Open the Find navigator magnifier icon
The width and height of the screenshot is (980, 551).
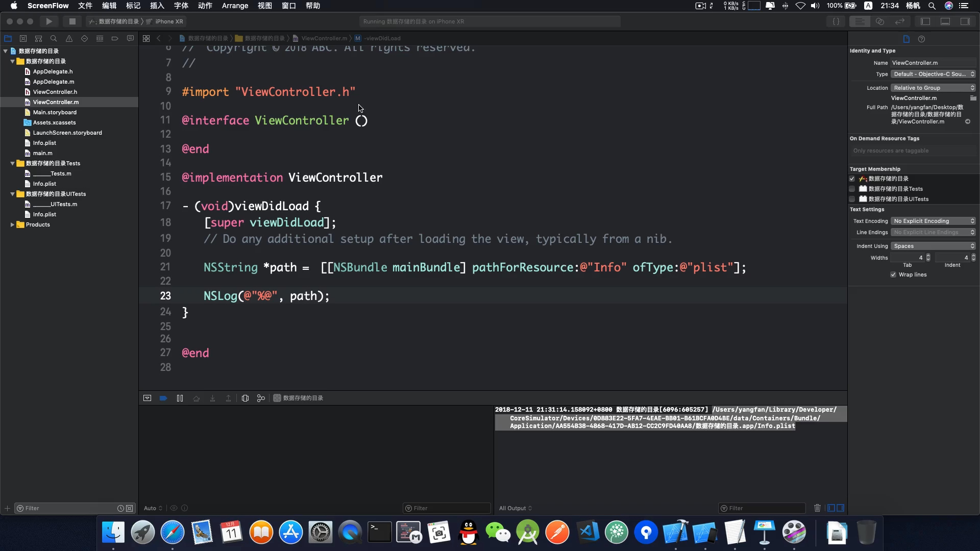click(x=54, y=38)
